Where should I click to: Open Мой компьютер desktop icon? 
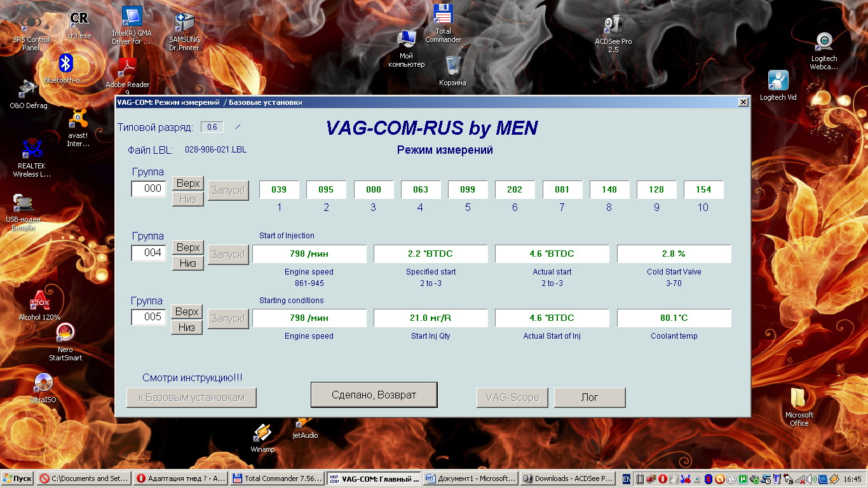407,48
